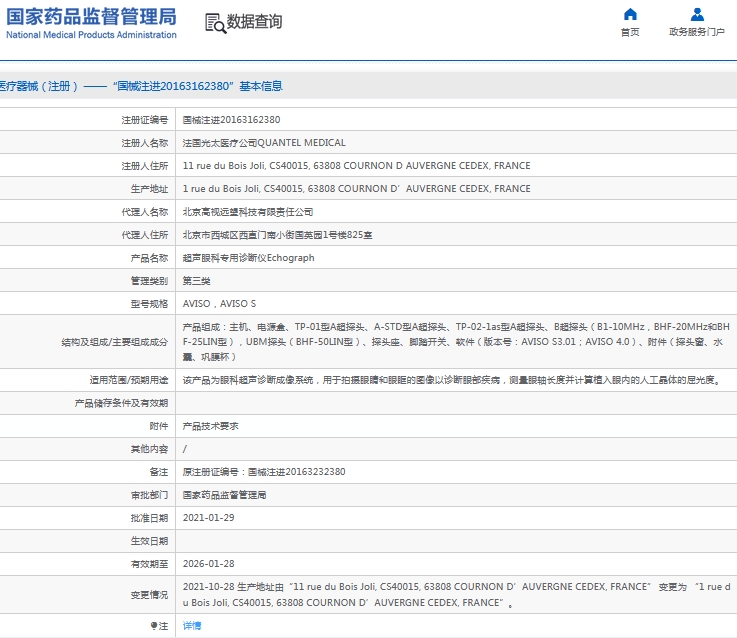Click the 基本信息 page heading
Screen dimensions: 737x638
pos(261,86)
